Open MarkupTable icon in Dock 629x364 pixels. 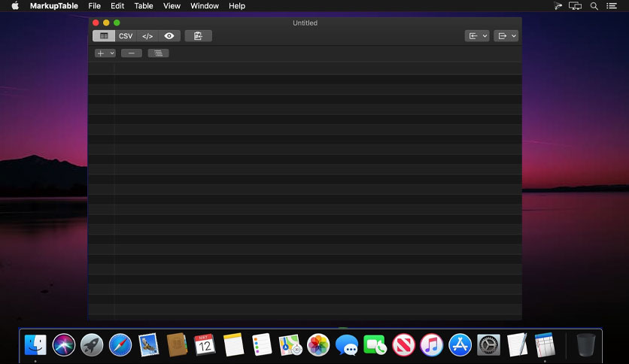[x=545, y=344]
